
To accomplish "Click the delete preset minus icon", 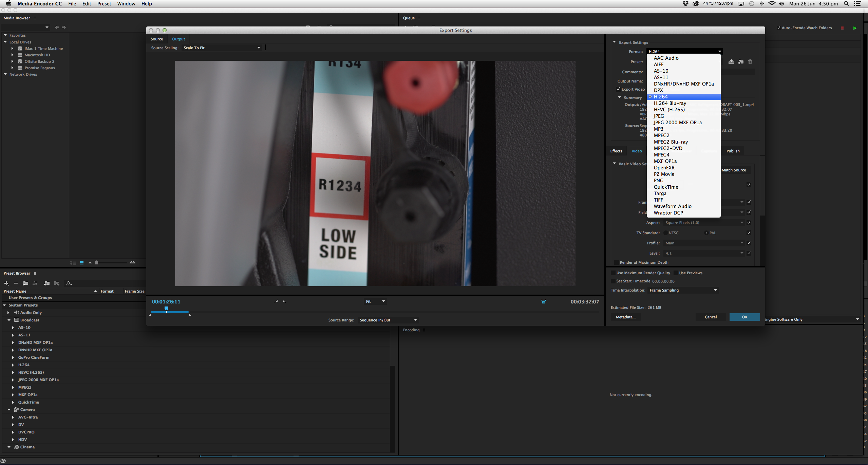I will tap(16, 283).
